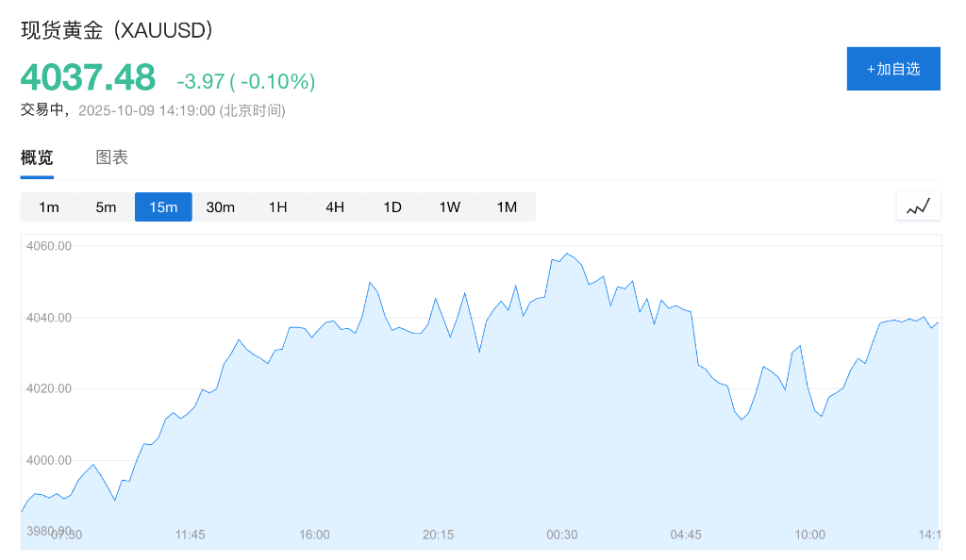
Task: Open the chart type line icon
Action: point(918,206)
